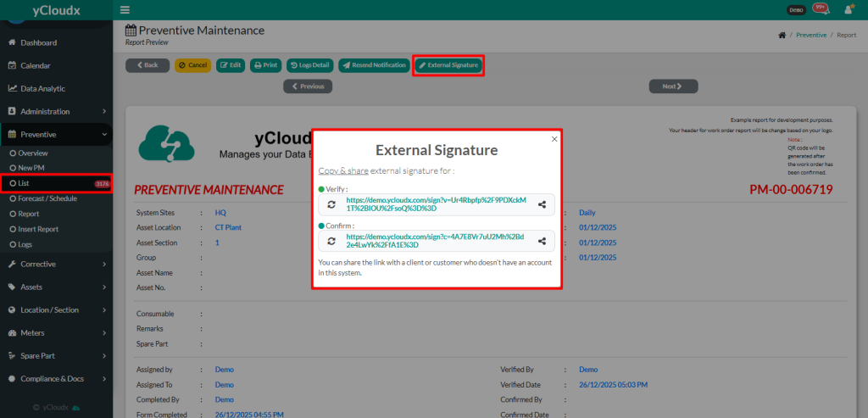Viewport: 868px width, 418px height.
Task: Open the user profile icon
Action: click(848, 10)
